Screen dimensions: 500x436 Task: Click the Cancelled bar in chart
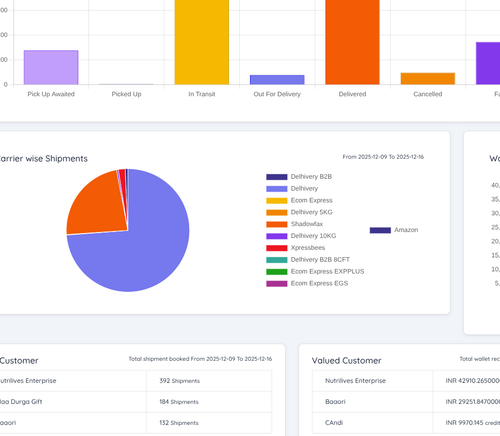coord(428,79)
